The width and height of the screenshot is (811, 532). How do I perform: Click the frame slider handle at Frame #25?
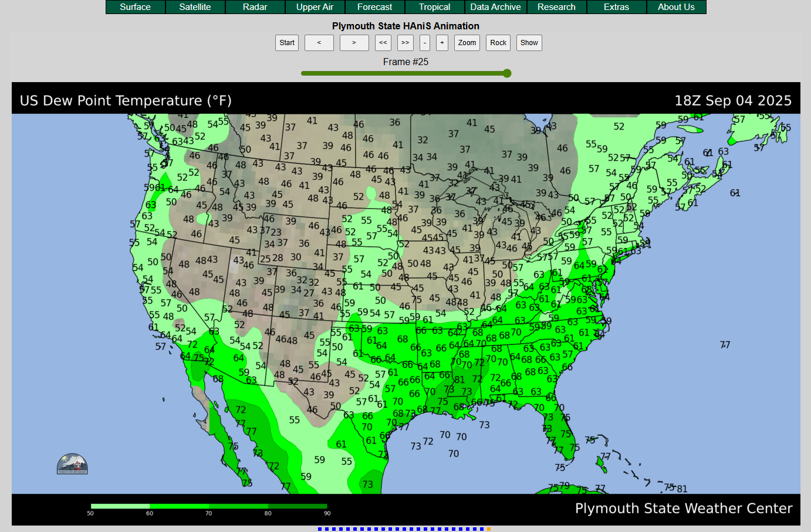point(506,73)
